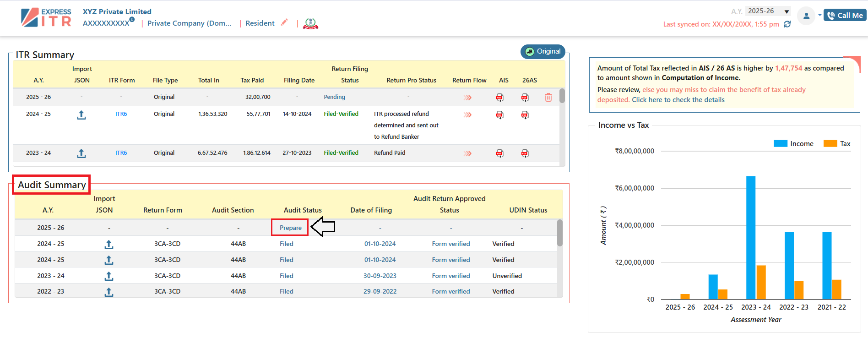The image size is (868, 338).
Task: Open return flow arrows for 2025-26
Action: [467, 98]
